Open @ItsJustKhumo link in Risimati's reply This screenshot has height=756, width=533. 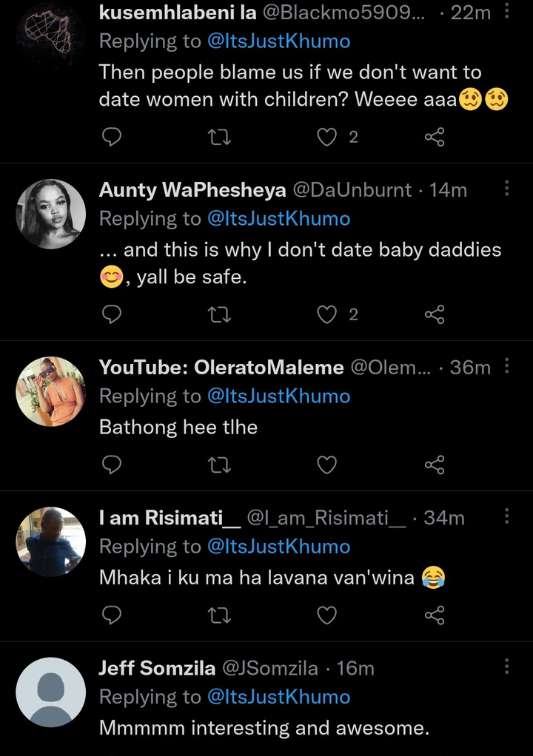(279, 547)
